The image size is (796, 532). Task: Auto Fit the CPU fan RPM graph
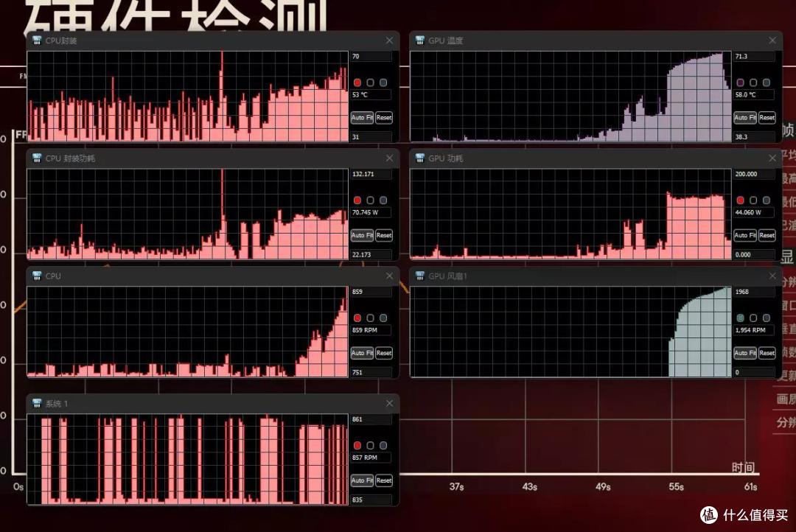[362, 353]
